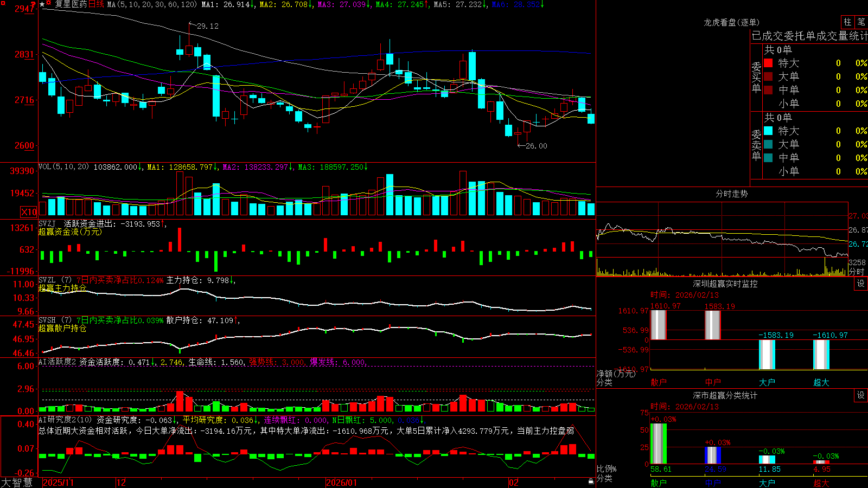Click the AI活跃度2 indicator label
The image size is (868, 488).
click(x=58, y=362)
